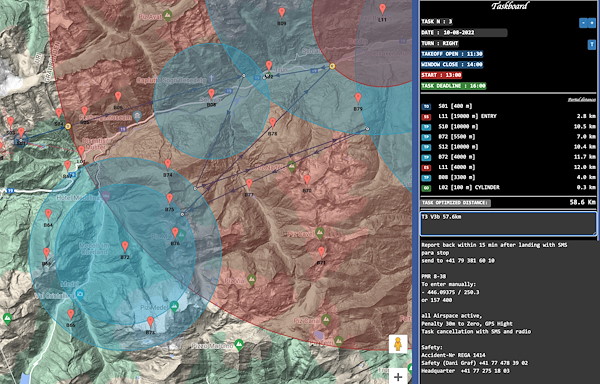Viewport: 600px width, 384px height.
Task: Select the B76 waypoint pin on the map
Action: pos(175,233)
